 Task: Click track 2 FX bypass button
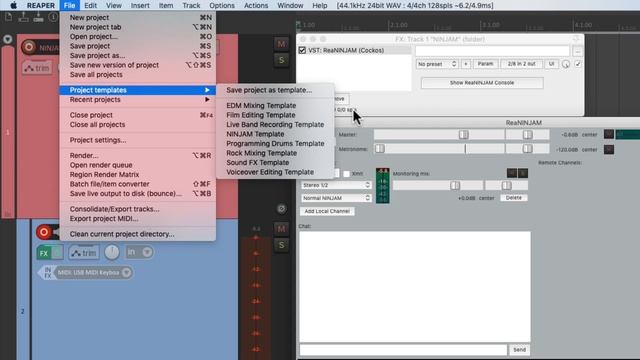click(57, 253)
